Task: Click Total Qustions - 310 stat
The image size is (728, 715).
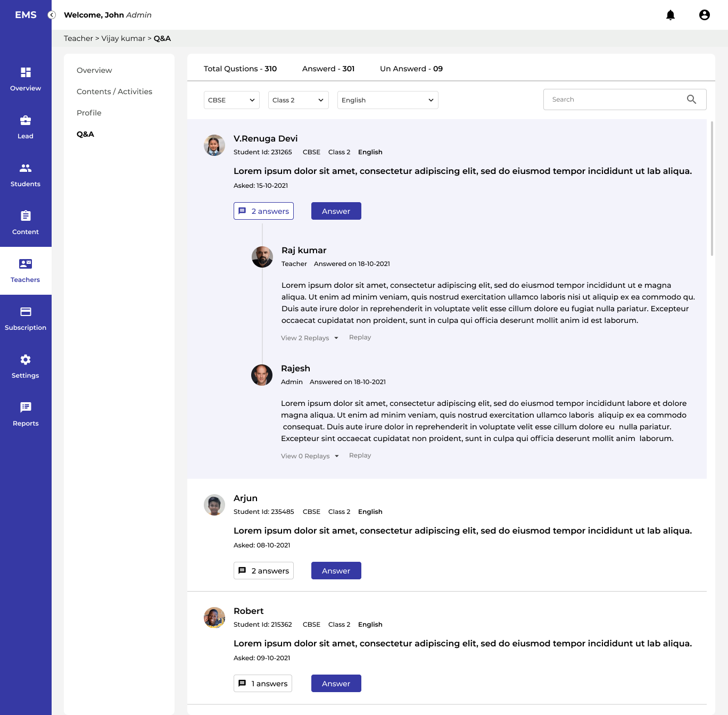Action: point(240,69)
